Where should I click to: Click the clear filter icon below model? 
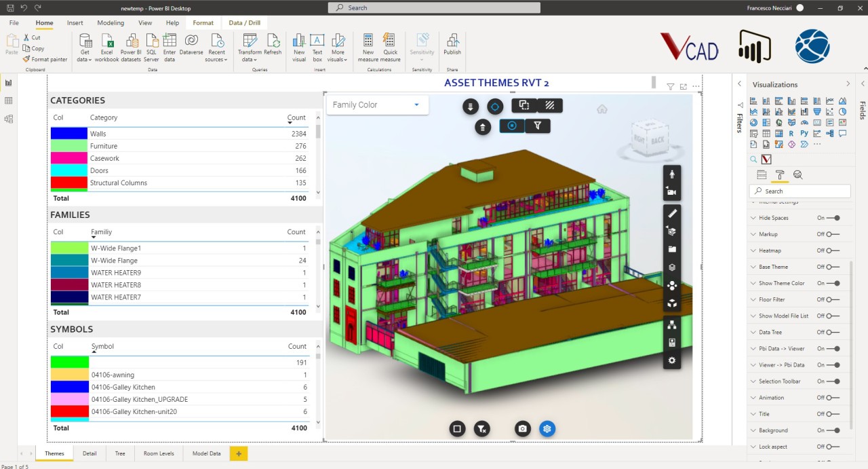coord(481,428)
